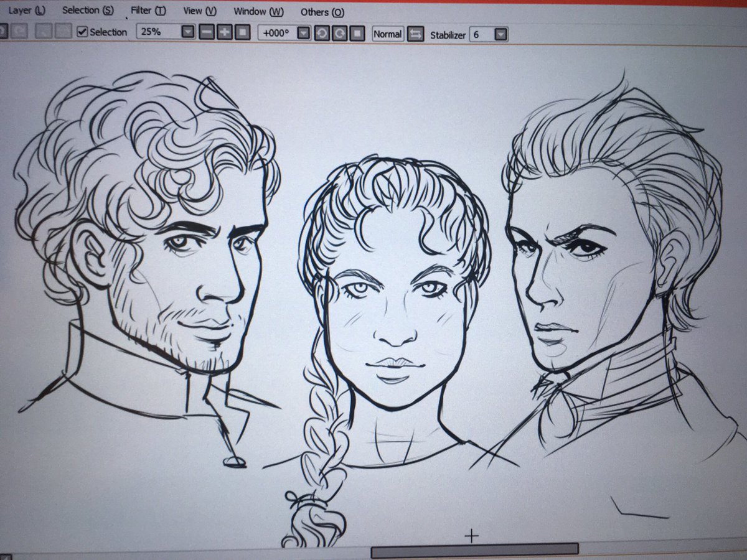Rotate canvas clockwise icon
Screen dimensions: 747x560
pos(339,34)
